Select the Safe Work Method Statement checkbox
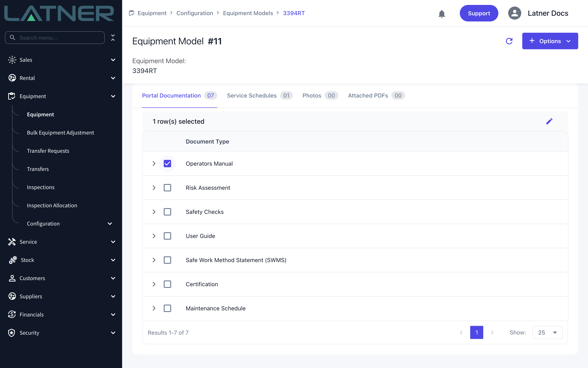The image size is (588, 368). click(x=167, y=260)
